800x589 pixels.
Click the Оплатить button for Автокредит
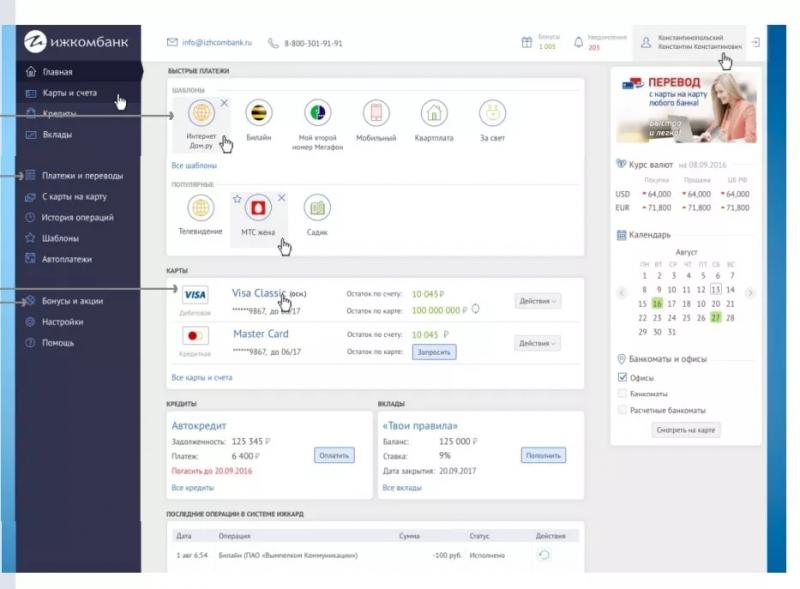point(334,455)
